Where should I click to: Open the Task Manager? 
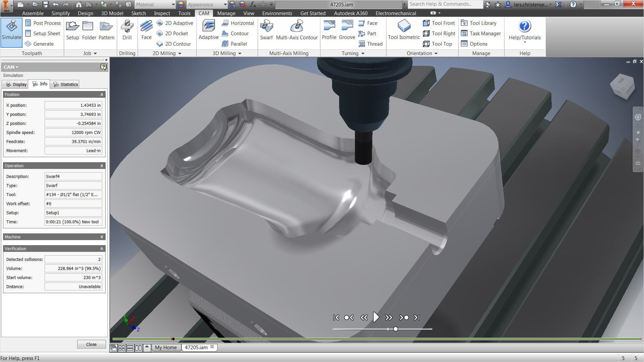pyautogui.click(x=481, y=33)
